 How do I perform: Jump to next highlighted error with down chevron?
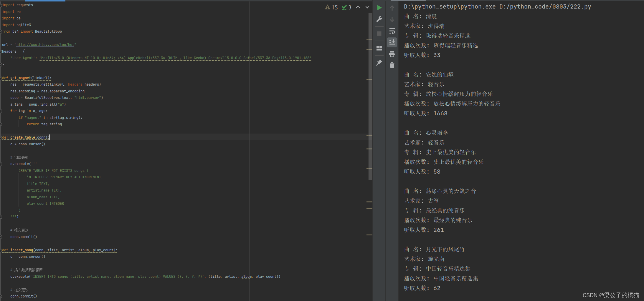click(367, 7)
